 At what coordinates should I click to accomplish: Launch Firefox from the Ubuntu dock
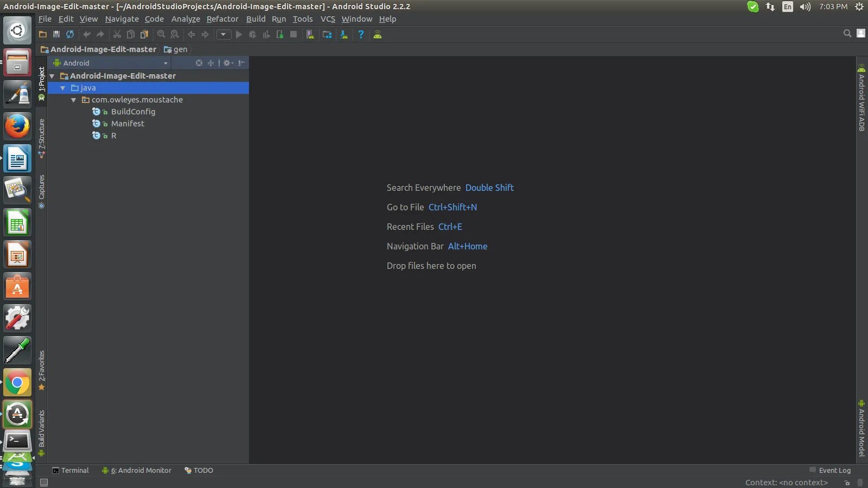tap(17, 126)
